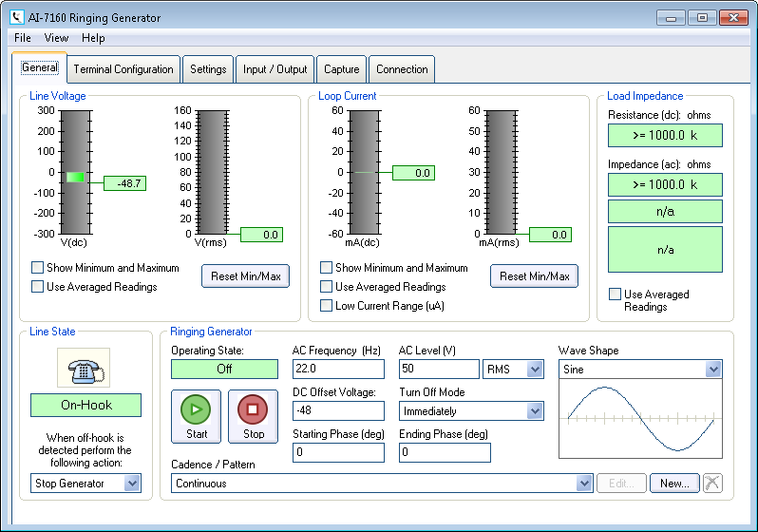Enable Low Current Range (uA) checkbox
Viewport: 758px width, 532px height.
coord(327,306)
